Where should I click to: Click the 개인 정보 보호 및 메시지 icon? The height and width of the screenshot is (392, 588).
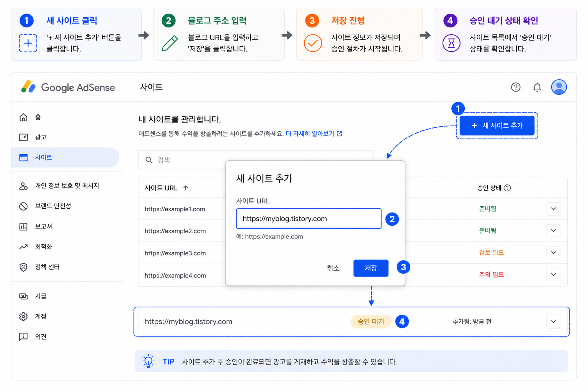click(23, 186)
